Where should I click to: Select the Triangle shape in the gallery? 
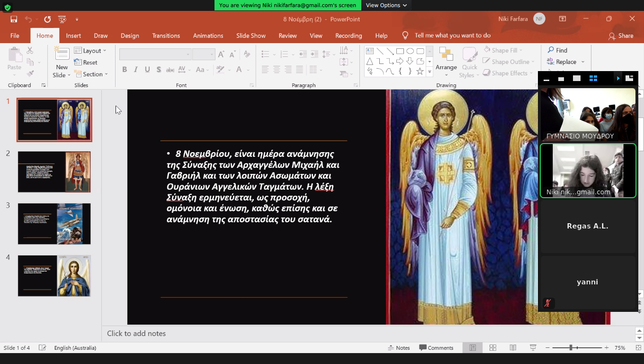(370, 61)
